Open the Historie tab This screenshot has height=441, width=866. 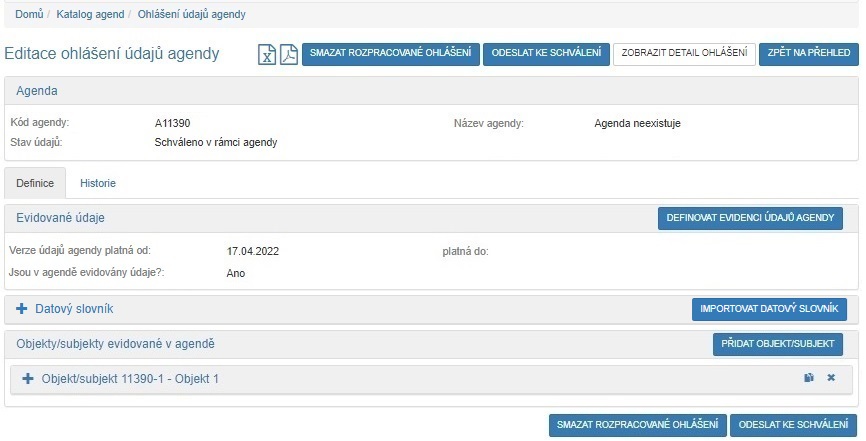pos(98,184)
